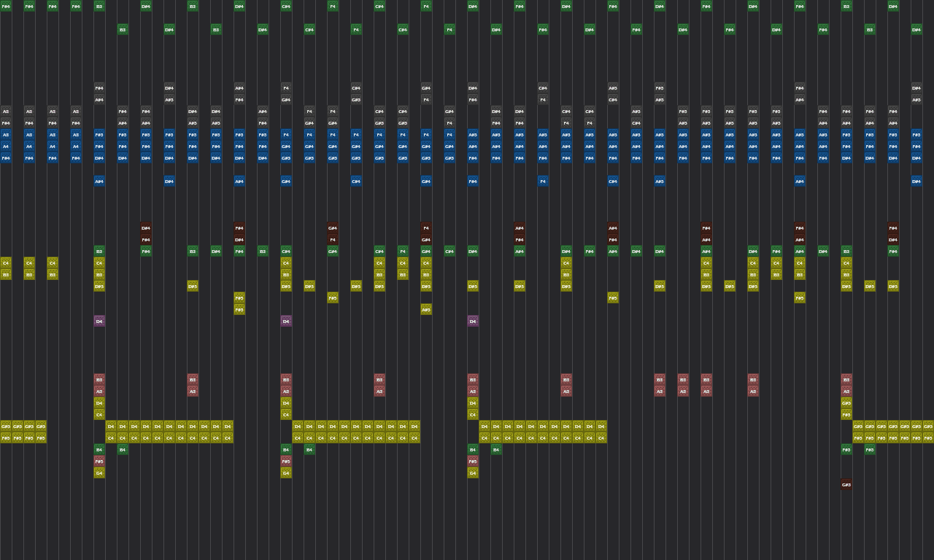Click the rightmost dark-red D#4 note
Viewport: 934px width, 560px height.
click(x=893, y=239)
